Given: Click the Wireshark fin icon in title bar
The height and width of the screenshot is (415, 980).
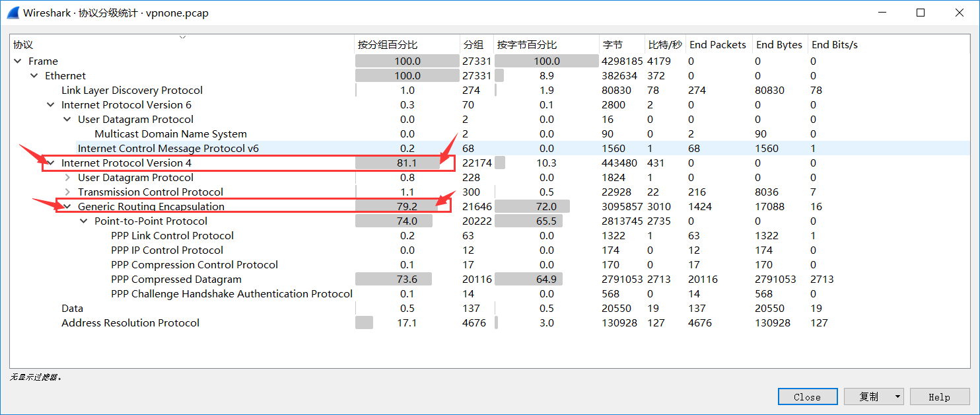Looking at the screenshot, I should click(x=12, y=13).
